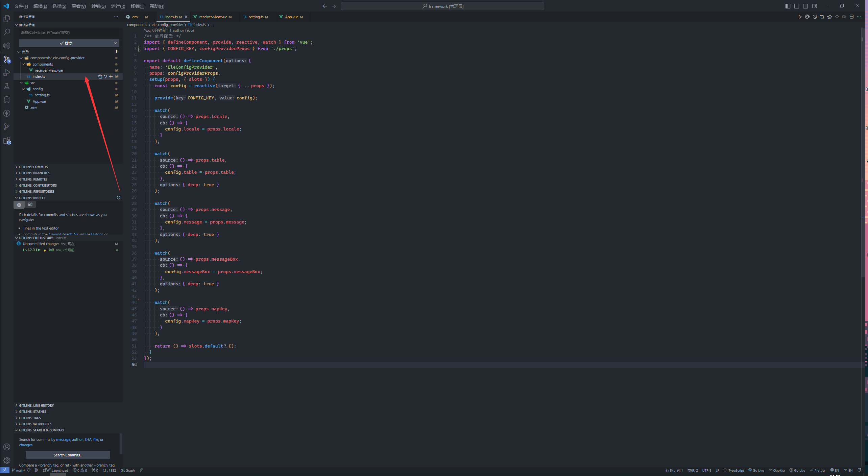868x476 pixels.
Task: Close the index.ts editor tab
Action: pyautogui.click(x=186, y=17)
